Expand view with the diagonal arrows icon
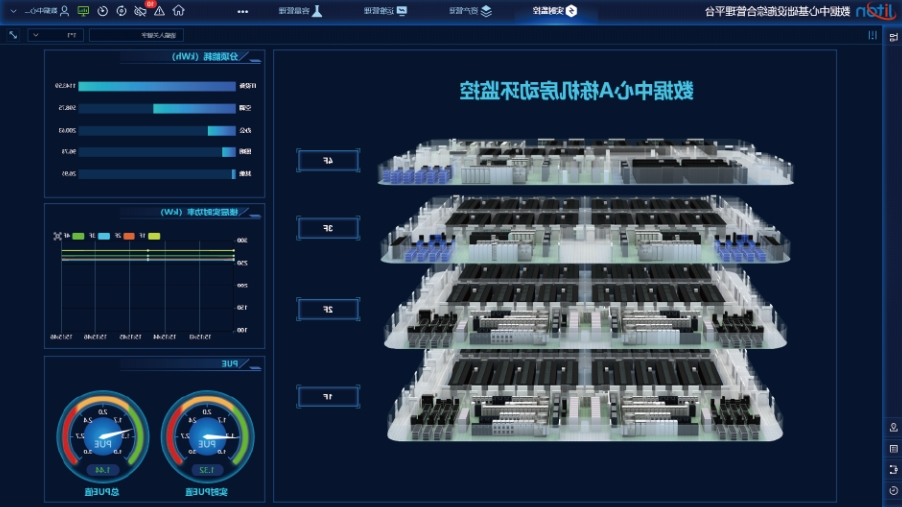The image size is (902, 507). [13, 35]
